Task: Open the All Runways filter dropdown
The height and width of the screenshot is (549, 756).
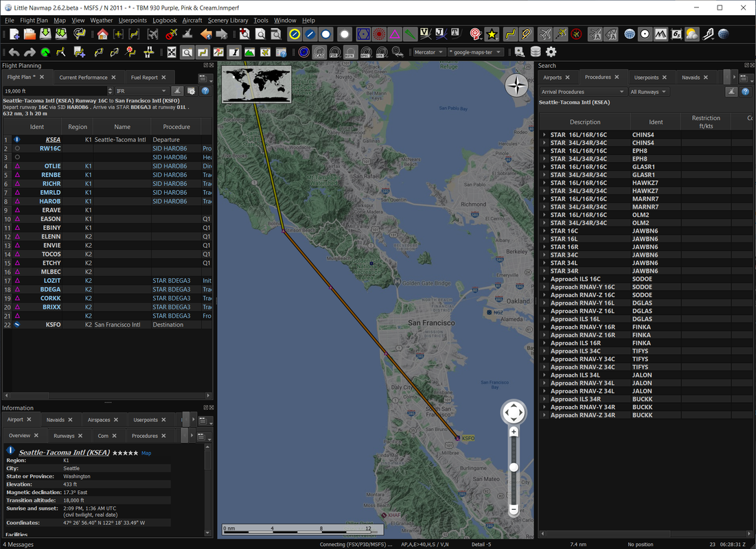Action: pyautogui.click(x=648, y=91)
